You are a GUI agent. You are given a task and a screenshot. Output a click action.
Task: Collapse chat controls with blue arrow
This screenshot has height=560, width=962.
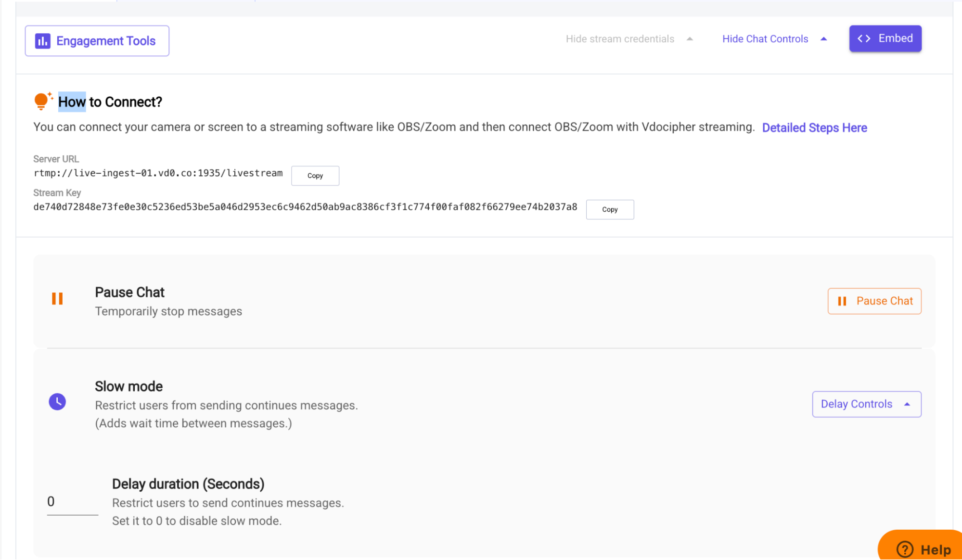823,39
